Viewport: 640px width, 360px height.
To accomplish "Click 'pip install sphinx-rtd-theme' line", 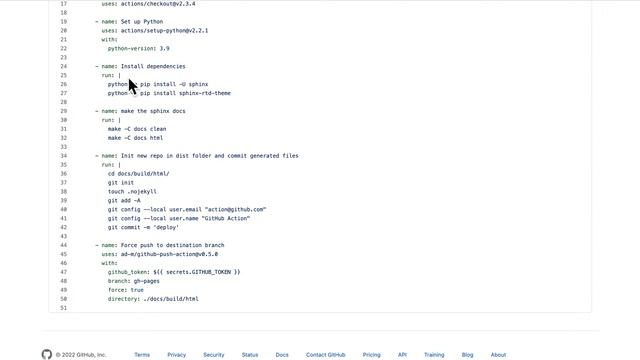I will coord(169,93).
